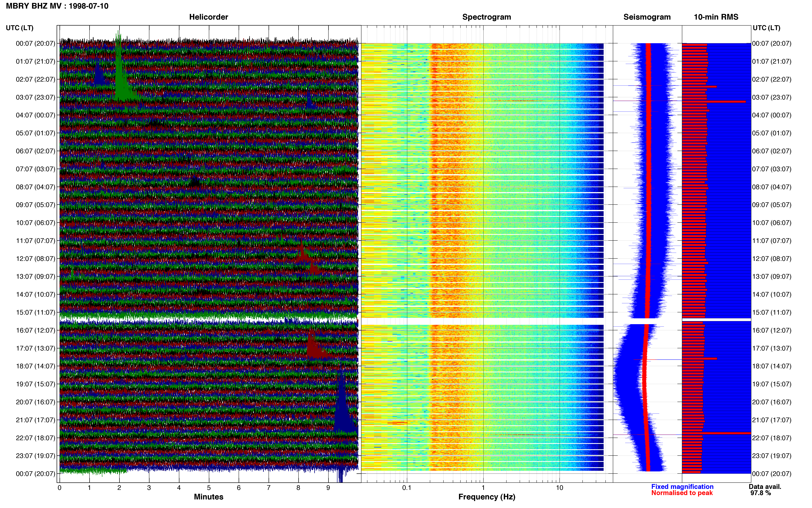Image resolution: width=812 pixels, height=508 pixels.
Task: Click the 9 tick on the Minutes axis
Action: coord(328,487)
